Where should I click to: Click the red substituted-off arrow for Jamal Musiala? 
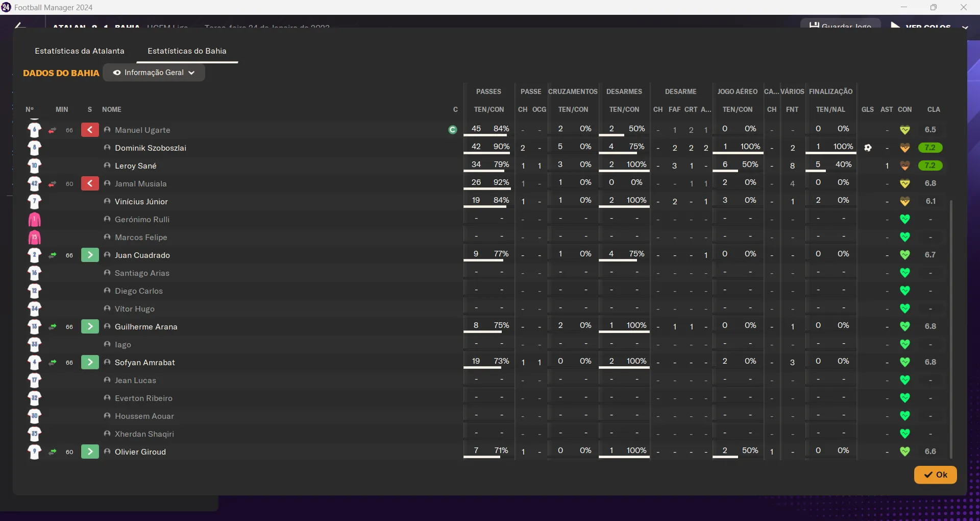tap(90, 183)
